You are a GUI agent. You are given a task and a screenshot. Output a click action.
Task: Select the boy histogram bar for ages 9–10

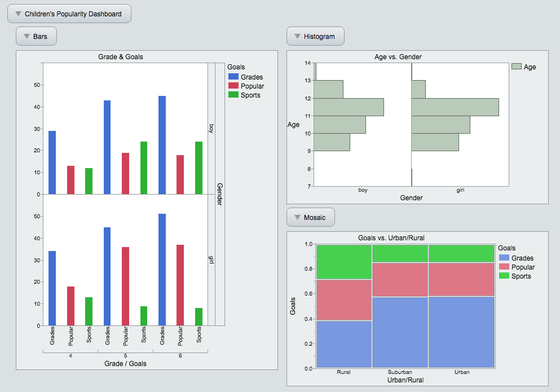click(x=332, y=142)
